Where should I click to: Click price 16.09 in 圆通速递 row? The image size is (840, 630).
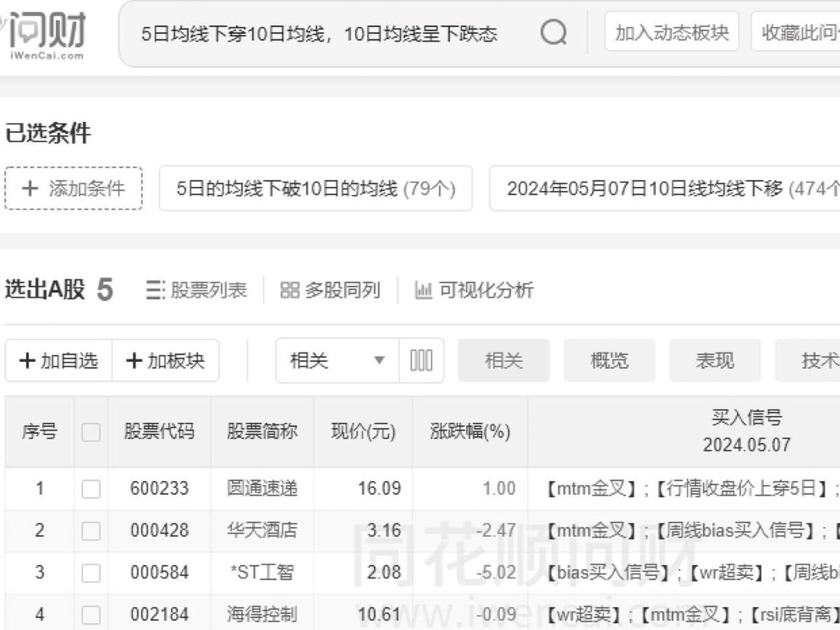click(379, 489)
